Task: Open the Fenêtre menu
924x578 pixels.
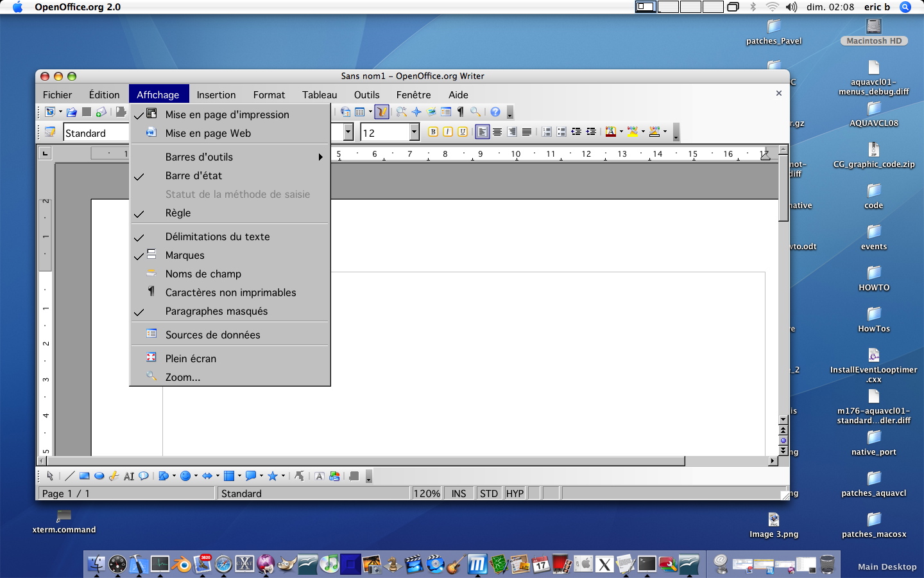Action: click(x=413, y=94)
